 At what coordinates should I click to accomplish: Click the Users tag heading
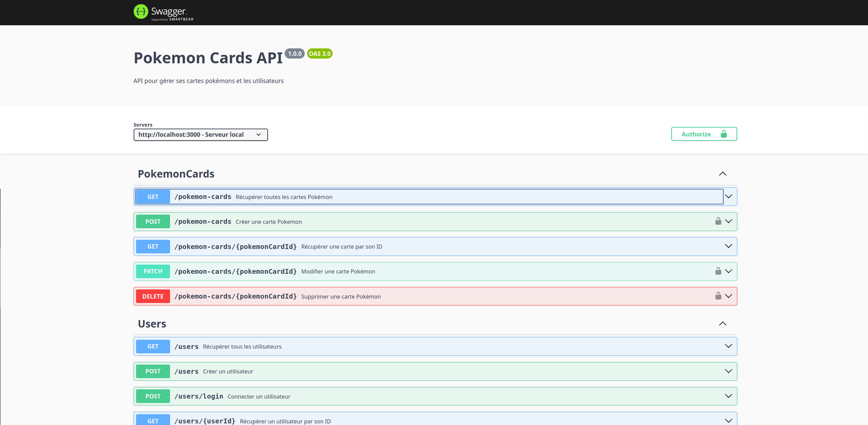152,324
